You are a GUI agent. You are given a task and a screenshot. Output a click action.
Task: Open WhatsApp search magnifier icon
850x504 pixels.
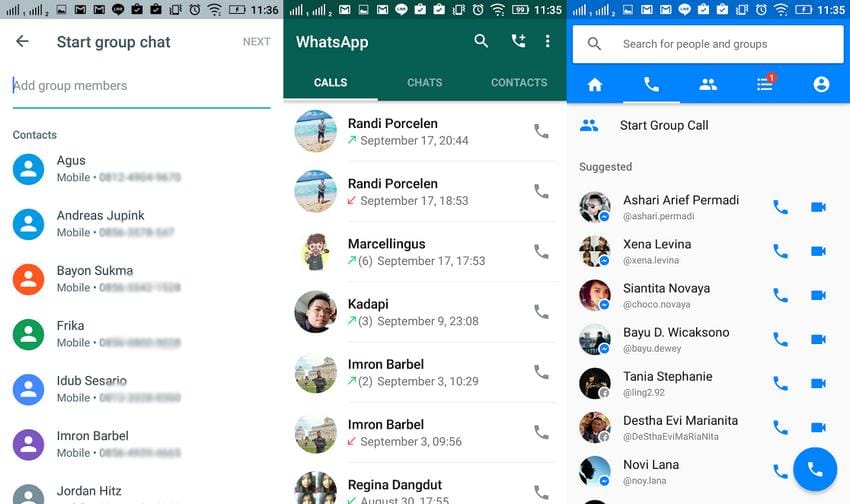(481, 42)
